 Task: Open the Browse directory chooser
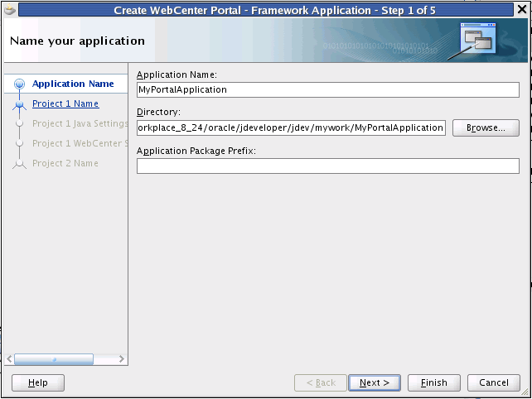coord(486,127)
